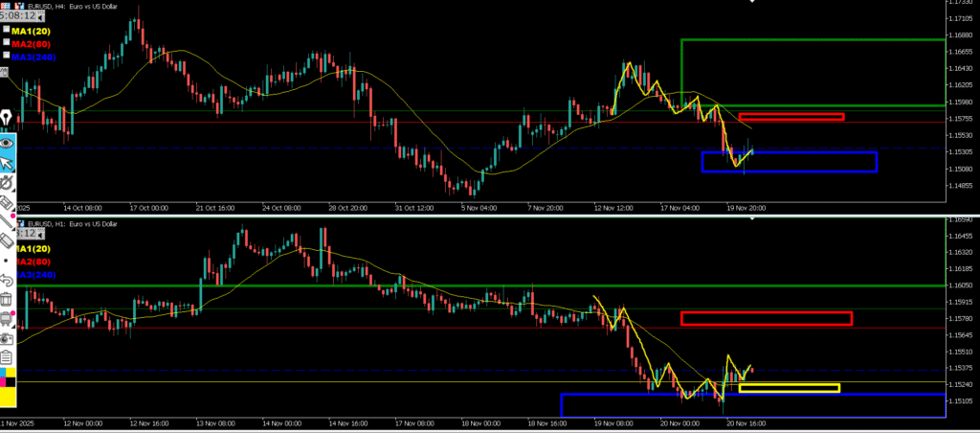
Task: Click the red-blue grid icon in the H4 title
Action: 5,6
